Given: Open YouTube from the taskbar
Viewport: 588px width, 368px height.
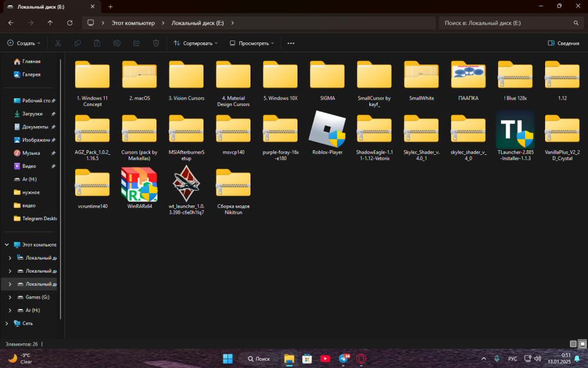Looking at the screenshot, I should pyautogui.click(x=325, y=359).
